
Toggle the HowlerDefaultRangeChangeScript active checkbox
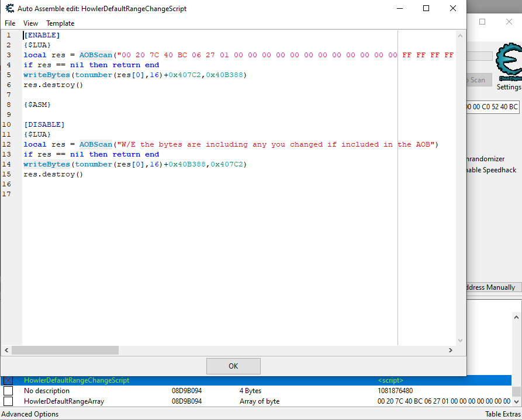point(8,380)
